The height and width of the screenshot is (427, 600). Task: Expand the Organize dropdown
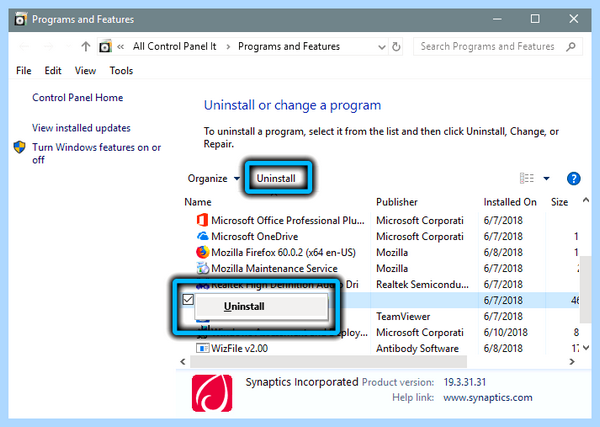[236, 179]
